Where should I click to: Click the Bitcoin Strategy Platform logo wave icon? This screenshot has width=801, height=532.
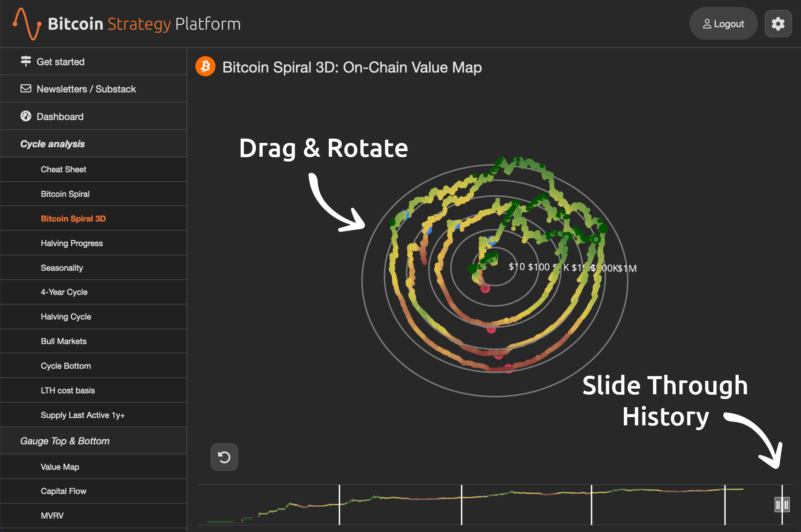(x=27, y=24)
